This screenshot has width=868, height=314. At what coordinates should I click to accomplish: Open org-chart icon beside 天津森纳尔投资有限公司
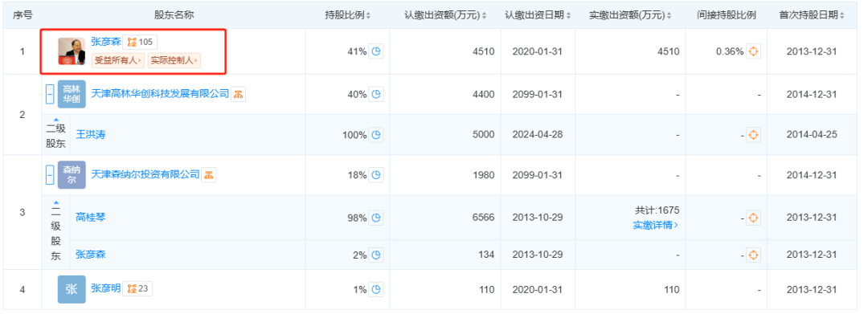(209, 175)
